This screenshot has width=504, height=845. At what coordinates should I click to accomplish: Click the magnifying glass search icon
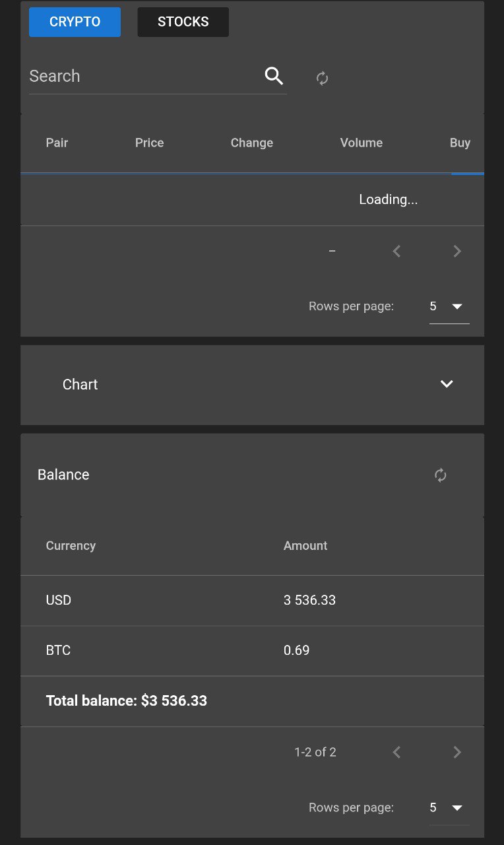tap(274, 76)
